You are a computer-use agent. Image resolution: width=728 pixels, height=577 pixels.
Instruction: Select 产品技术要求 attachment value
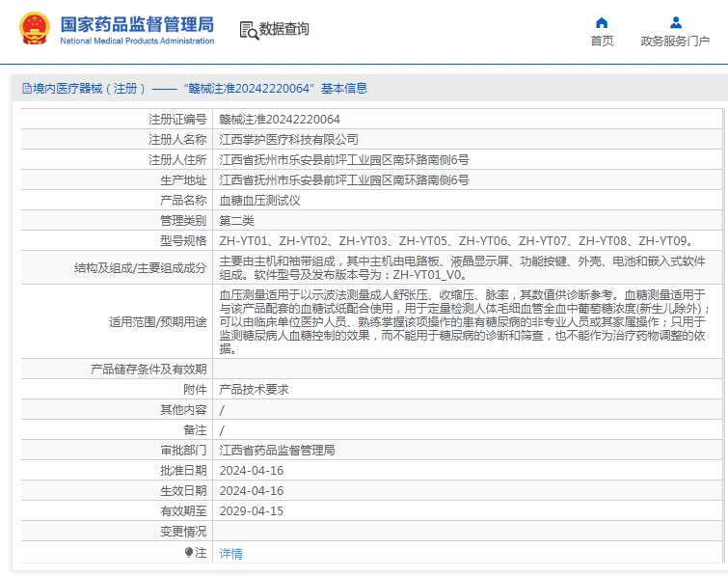click(254, 389)
